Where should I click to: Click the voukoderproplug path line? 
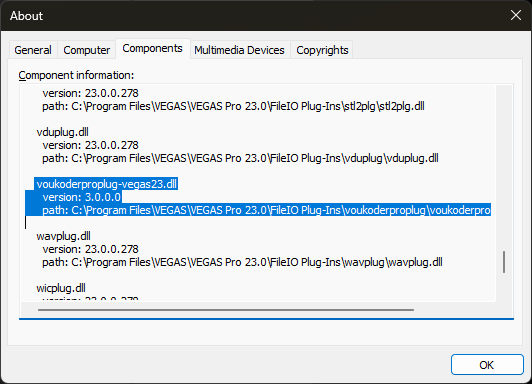pos(266,210)
